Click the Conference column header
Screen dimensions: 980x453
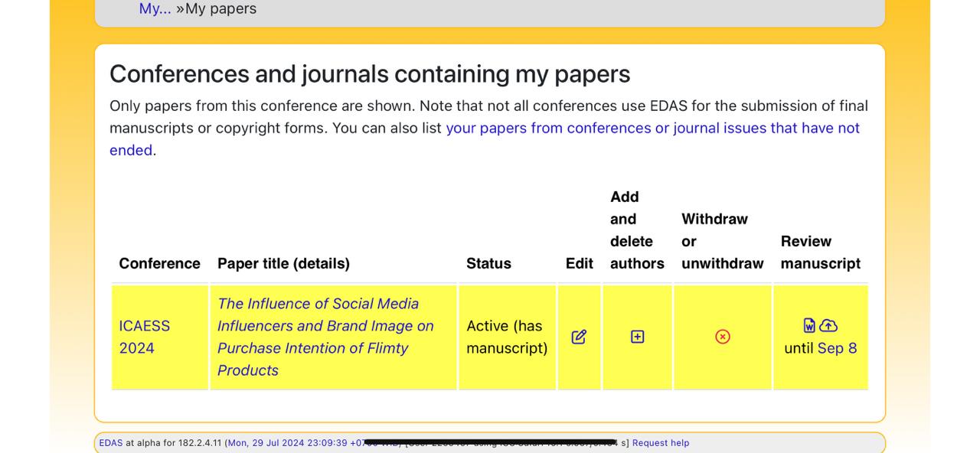point(159,263)
